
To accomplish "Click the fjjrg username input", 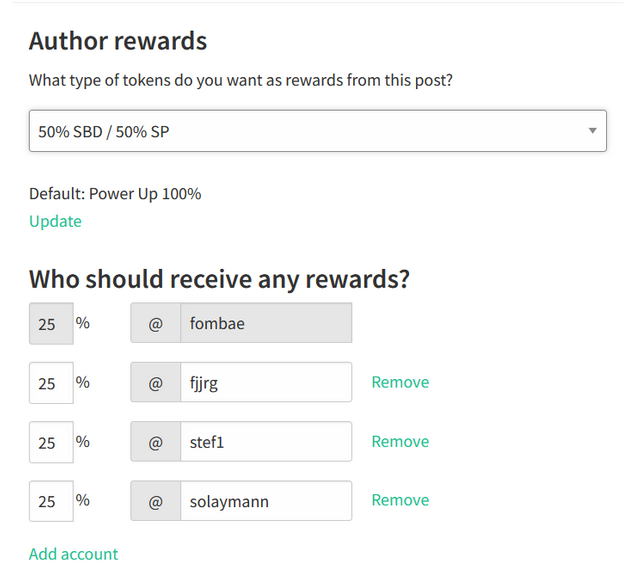I will click(265, 383).
